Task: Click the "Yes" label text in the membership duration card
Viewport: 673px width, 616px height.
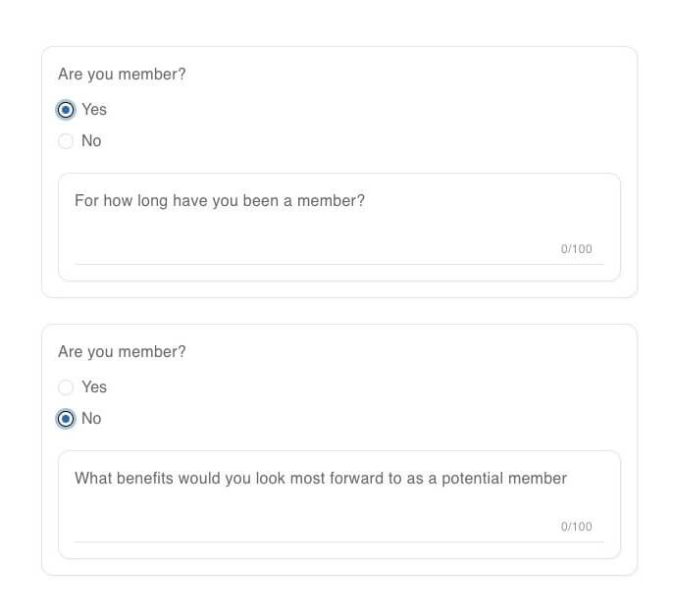Action: [94, 110]
